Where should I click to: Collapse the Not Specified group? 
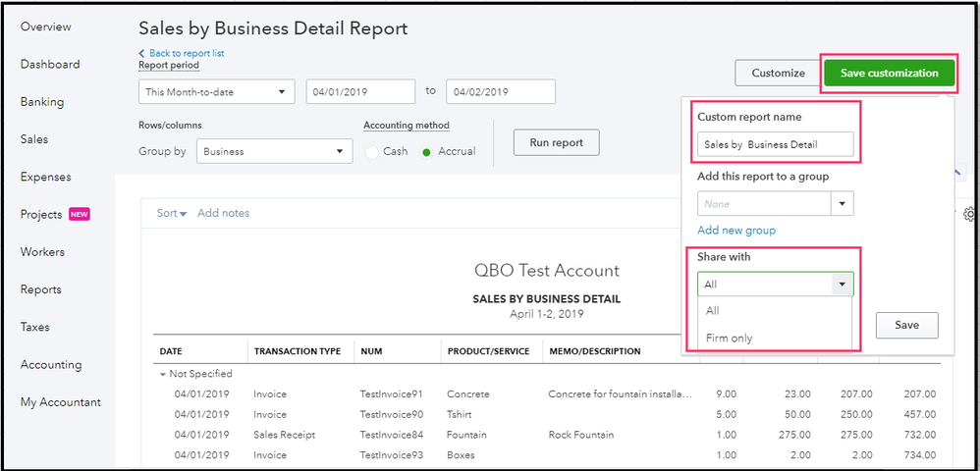[x=162, y=374]
